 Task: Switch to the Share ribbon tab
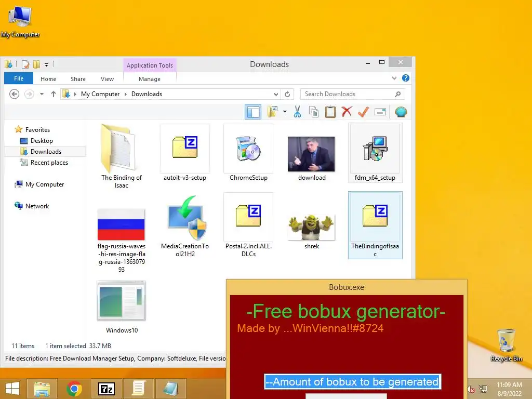(78, 79)
